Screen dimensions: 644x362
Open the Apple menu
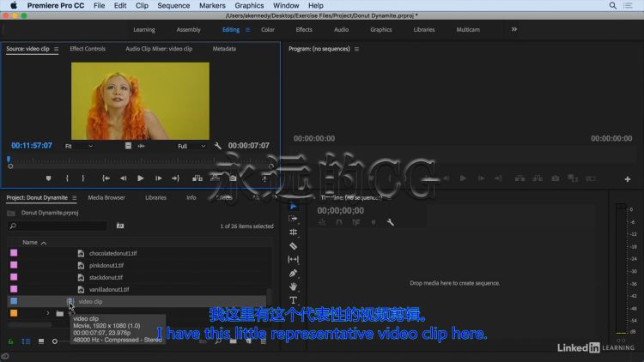pyautogui.click(x=14, y=5)
